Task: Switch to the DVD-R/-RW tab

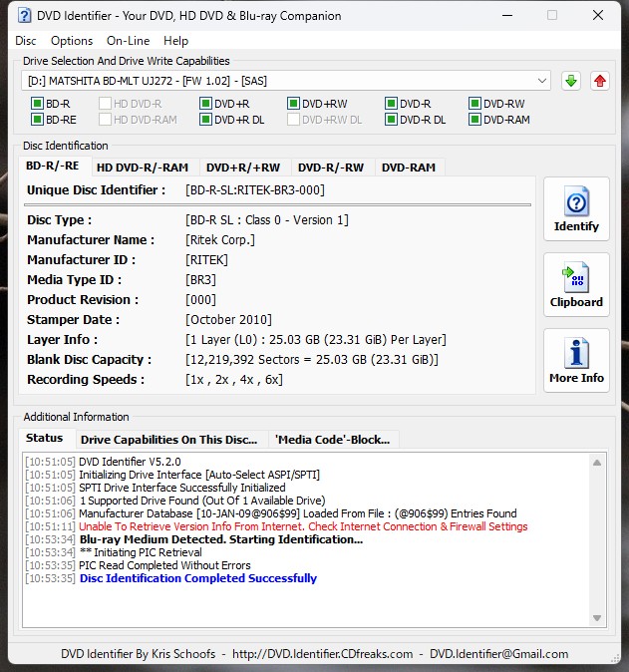Action: pos(331,168)
